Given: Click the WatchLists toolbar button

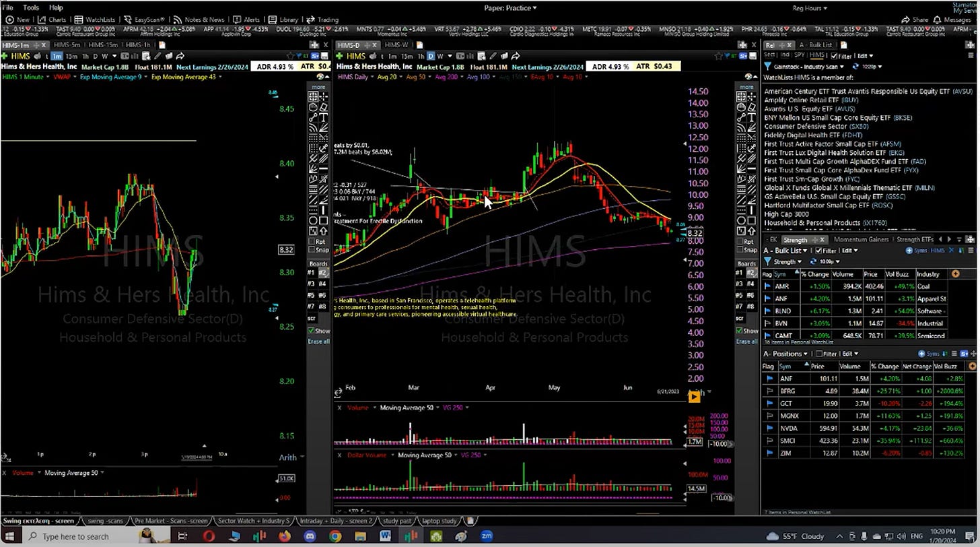Looking at the screenshot, I should (x=94, y=20).
